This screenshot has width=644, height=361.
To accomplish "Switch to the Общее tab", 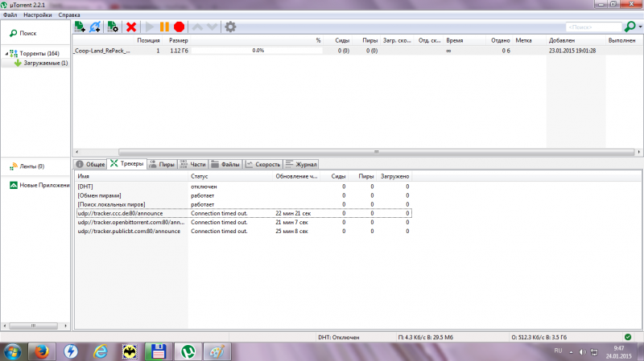I will coord(90,164).
